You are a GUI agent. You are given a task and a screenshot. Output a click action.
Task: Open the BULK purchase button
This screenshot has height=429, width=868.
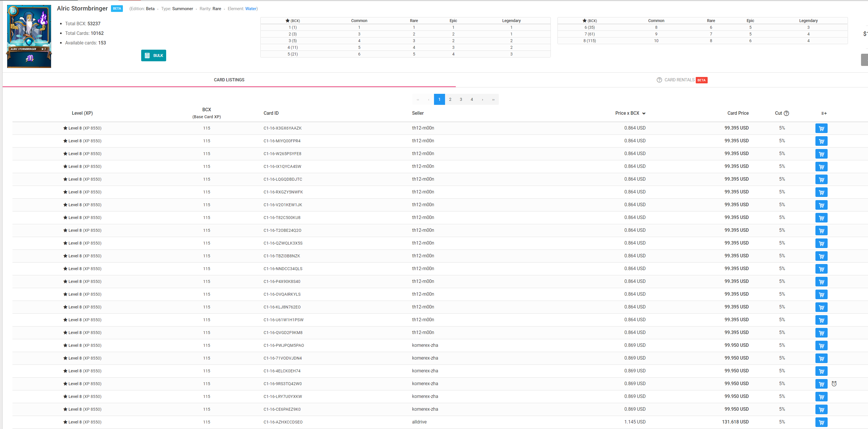coord(154,55)
